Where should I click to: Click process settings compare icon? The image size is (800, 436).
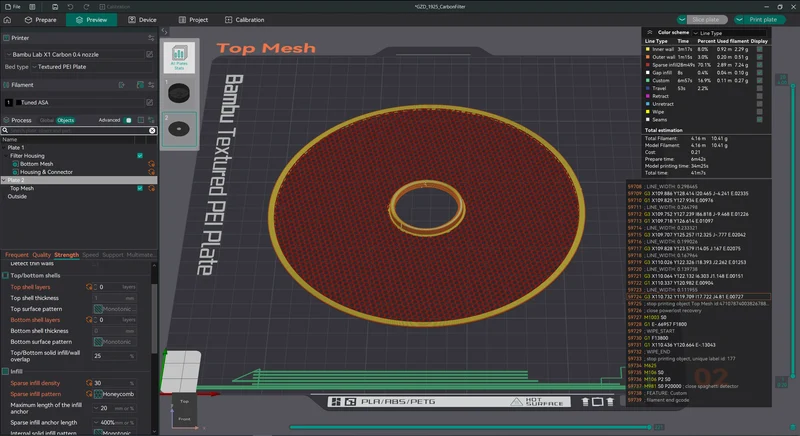[x=151, y=120]
